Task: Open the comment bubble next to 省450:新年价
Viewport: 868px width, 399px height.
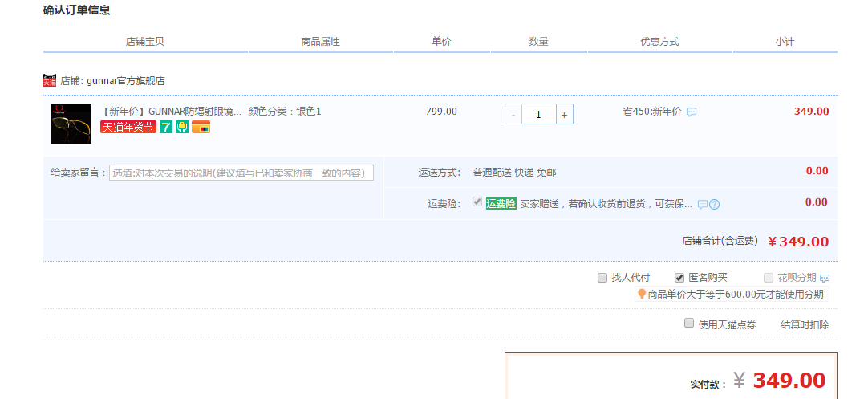Action: tap(692, 112)
